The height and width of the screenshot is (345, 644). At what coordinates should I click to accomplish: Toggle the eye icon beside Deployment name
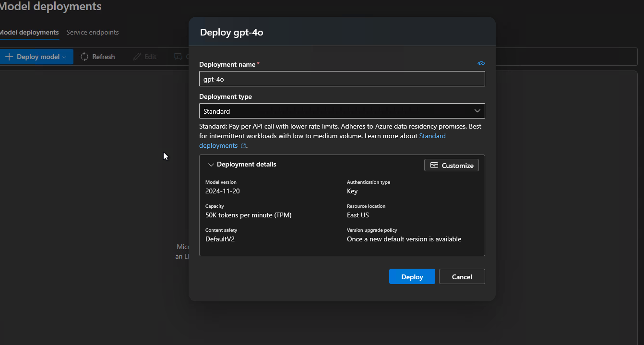[x=481, y=63]
